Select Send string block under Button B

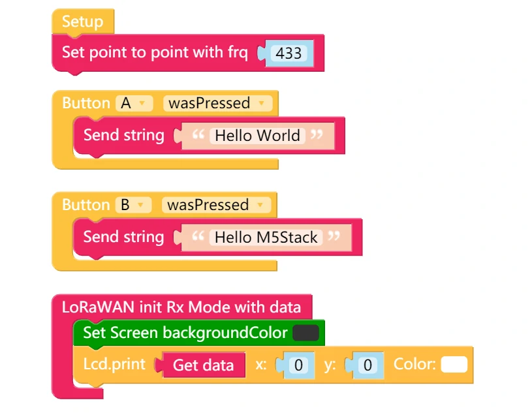[x=124, y=237]
